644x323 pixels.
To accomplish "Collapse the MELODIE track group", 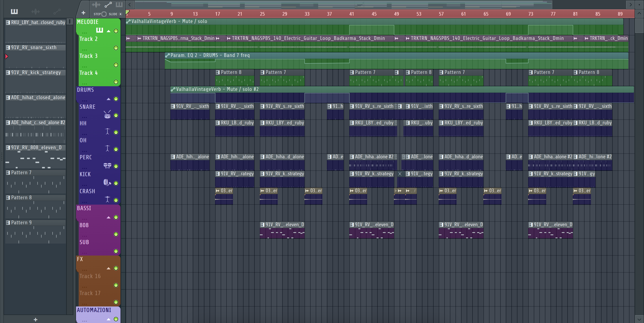I will (x=108, y=31).
